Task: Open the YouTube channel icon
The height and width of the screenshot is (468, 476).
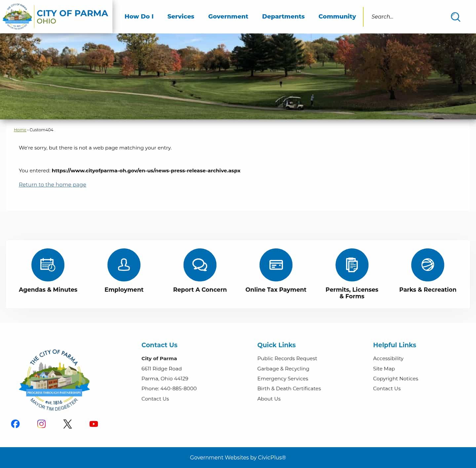Action: (x=94, y=424)
